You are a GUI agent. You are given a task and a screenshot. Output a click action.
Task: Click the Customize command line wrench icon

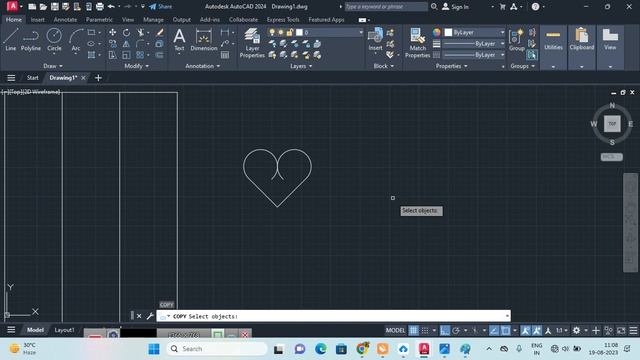pyautogui.click(x=150, y=316)
